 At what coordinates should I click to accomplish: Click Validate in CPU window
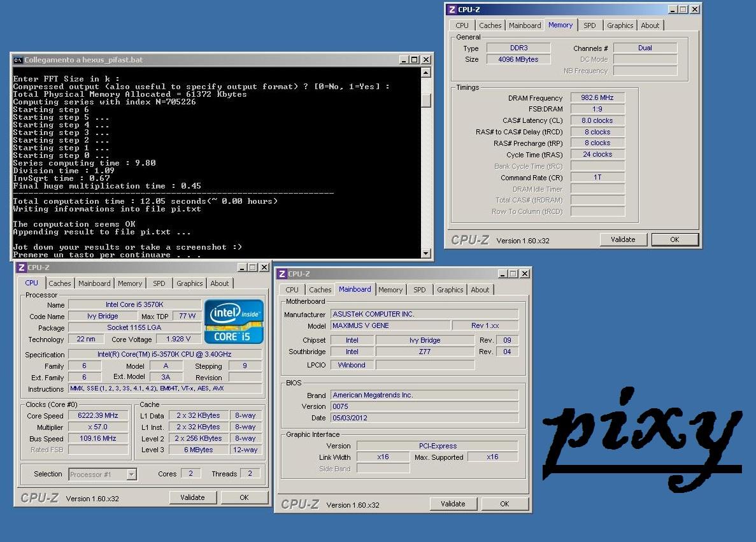tap(192, 497)
